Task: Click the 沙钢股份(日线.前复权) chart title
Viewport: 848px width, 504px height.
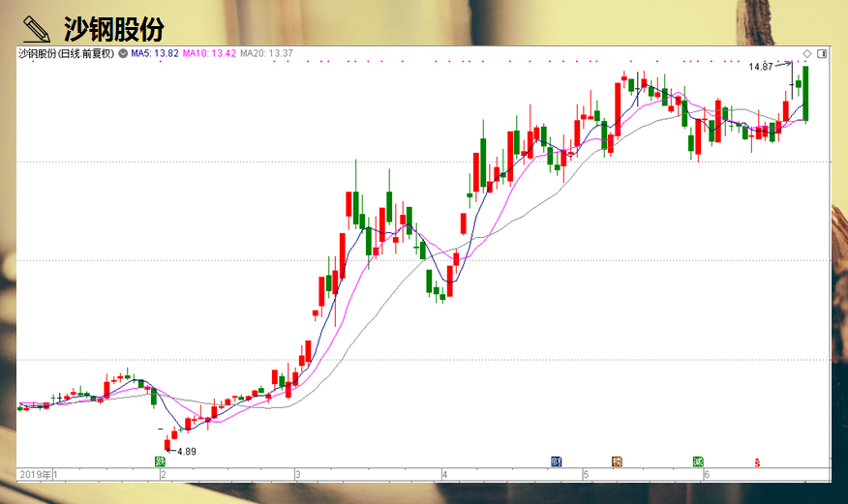Action: [x=67, y=53]
